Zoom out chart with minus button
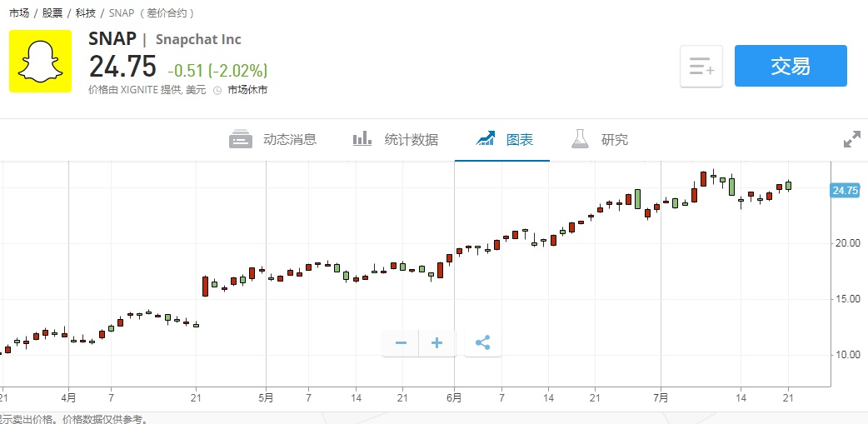Image resolution: width=868 pixels, height=424 pixels. tap(401, 342)
